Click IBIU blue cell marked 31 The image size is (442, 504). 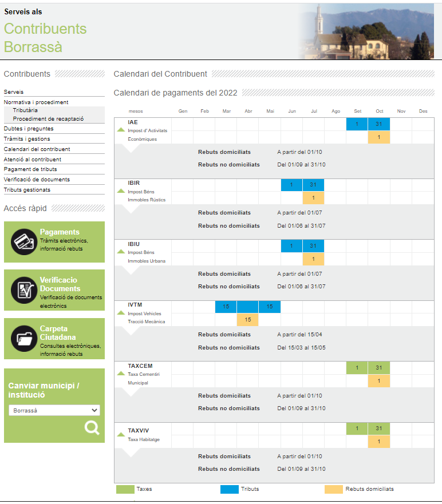(x=313, y=246)
